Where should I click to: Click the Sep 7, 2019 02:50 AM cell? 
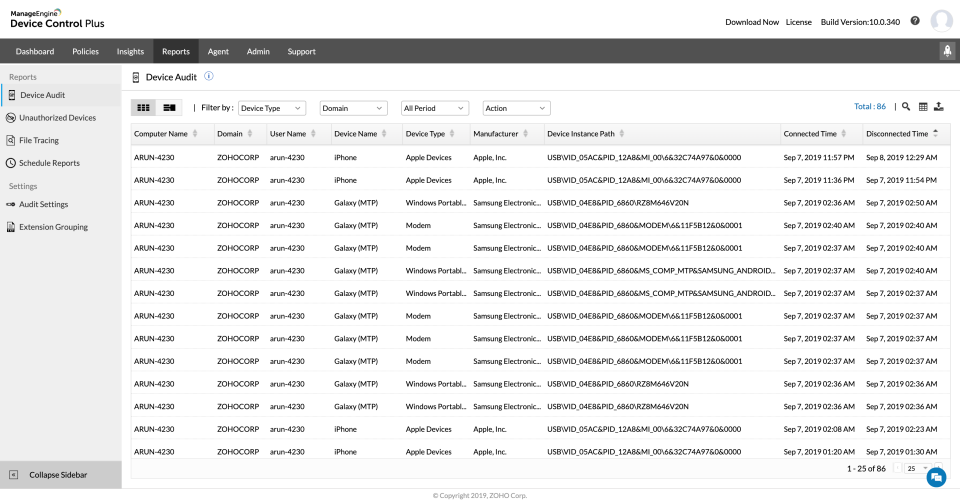point(901,203)
